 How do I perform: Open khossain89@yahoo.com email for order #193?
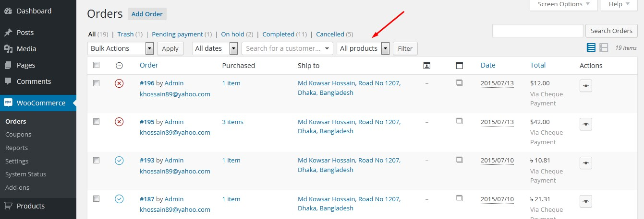175,171
